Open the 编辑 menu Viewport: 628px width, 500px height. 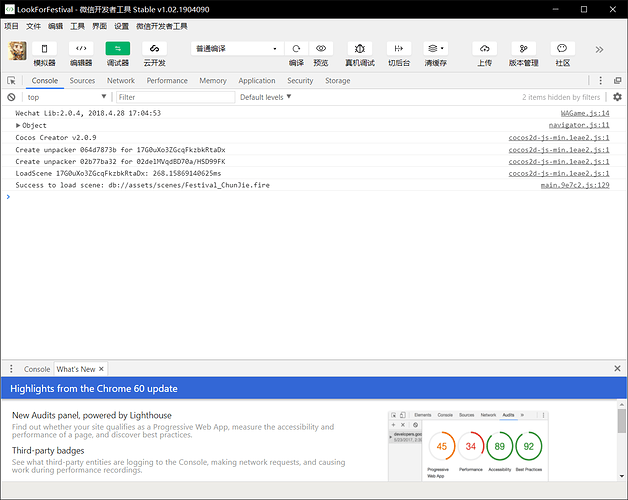[x=55, y=26]
